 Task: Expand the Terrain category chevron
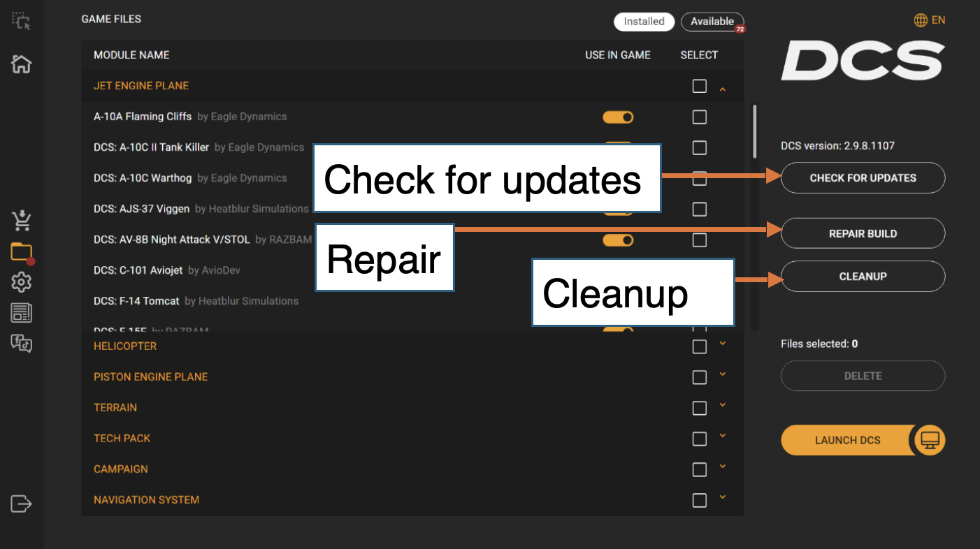pyautogui.click(x=723, y=405)
